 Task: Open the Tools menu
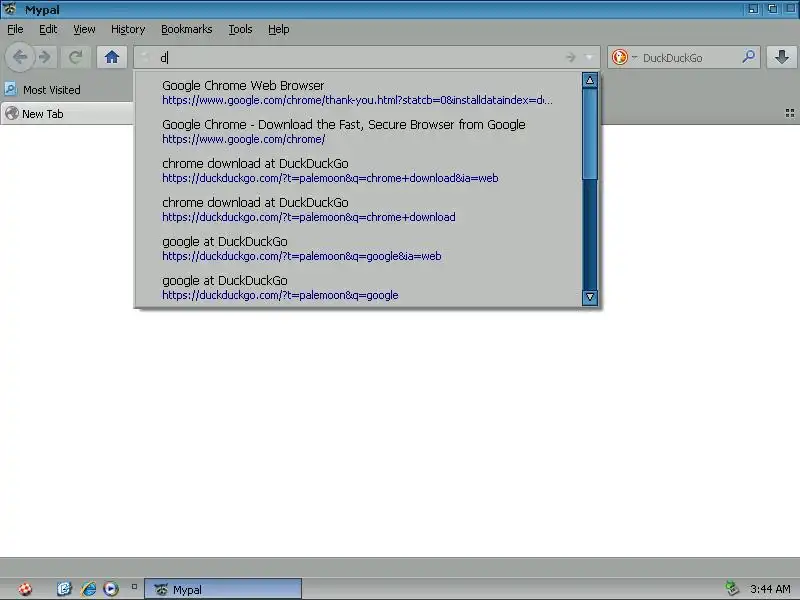tap(240, 30)
